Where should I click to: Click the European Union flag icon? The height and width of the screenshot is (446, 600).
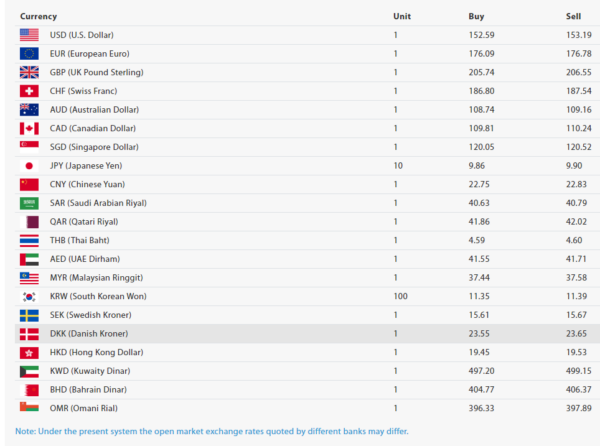29,54
